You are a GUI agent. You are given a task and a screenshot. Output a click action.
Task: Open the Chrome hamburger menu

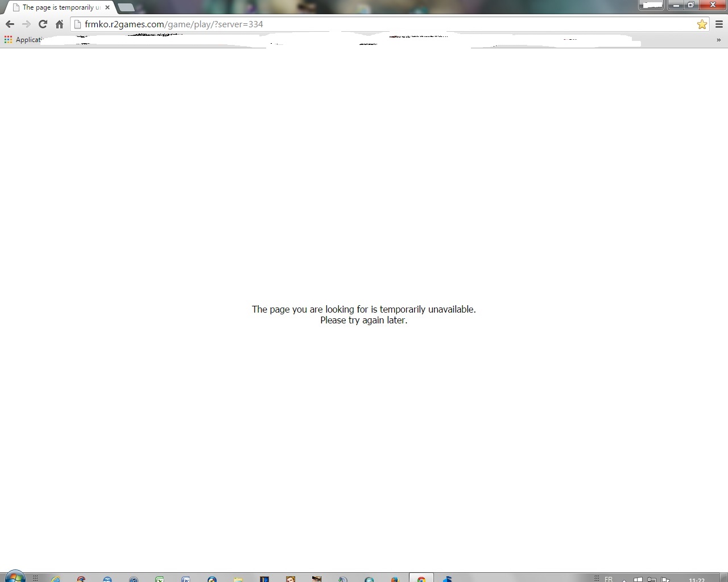(719, 24)
